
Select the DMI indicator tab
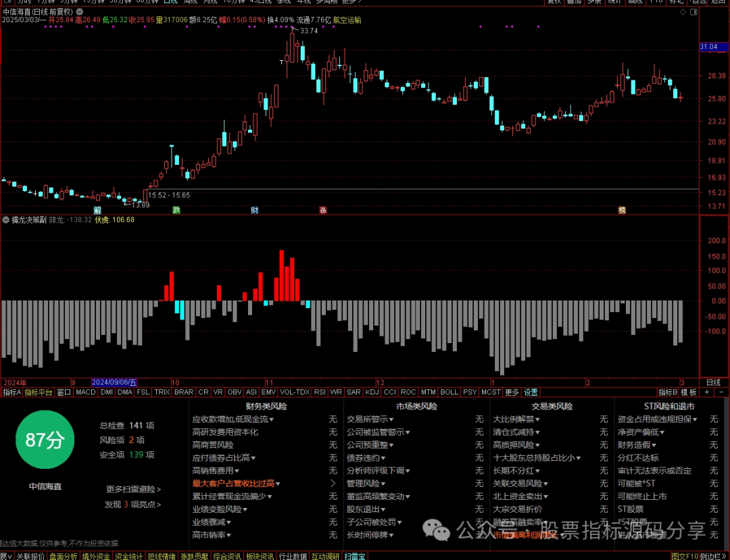pyautogui.click(x=107, y=392)
